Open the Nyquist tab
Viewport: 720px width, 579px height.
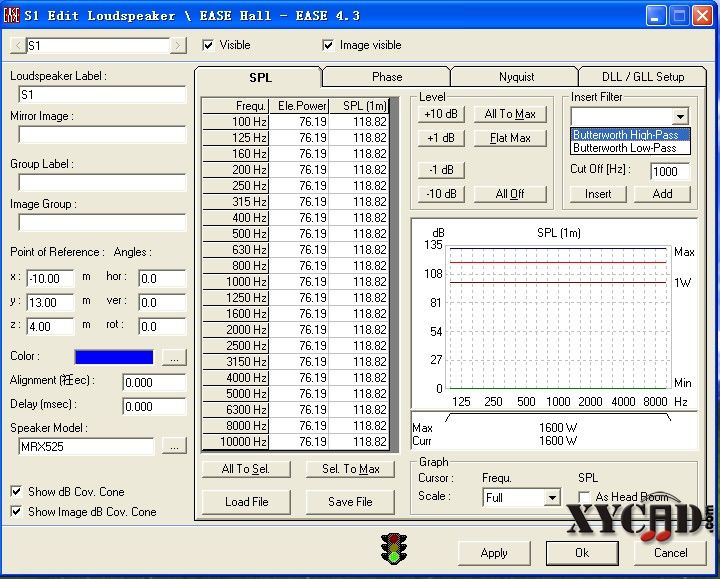[x=516, y=77]
